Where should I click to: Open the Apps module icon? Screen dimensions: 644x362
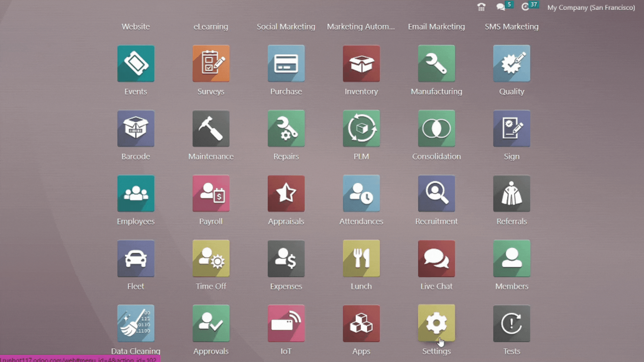pos(361,324)
